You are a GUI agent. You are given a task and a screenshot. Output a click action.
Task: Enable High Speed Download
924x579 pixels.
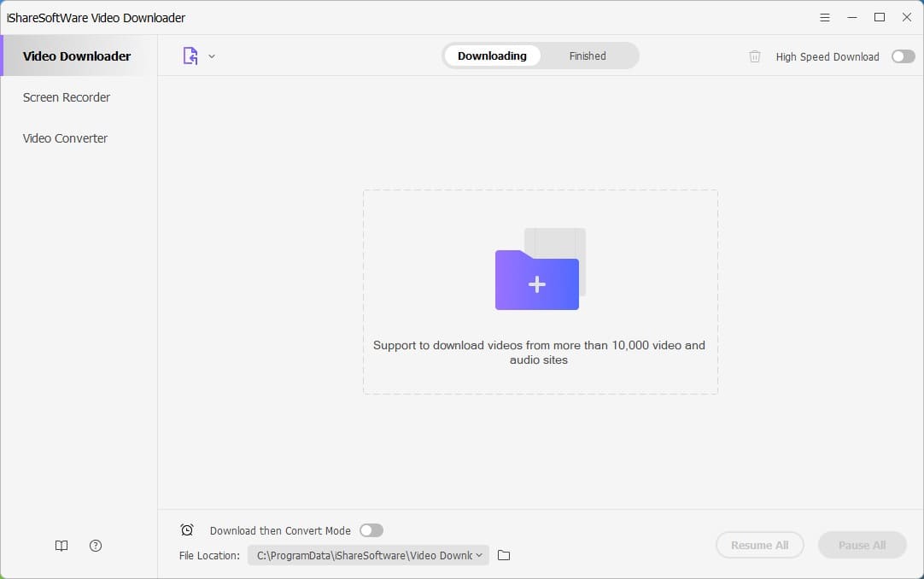(903, 56)
